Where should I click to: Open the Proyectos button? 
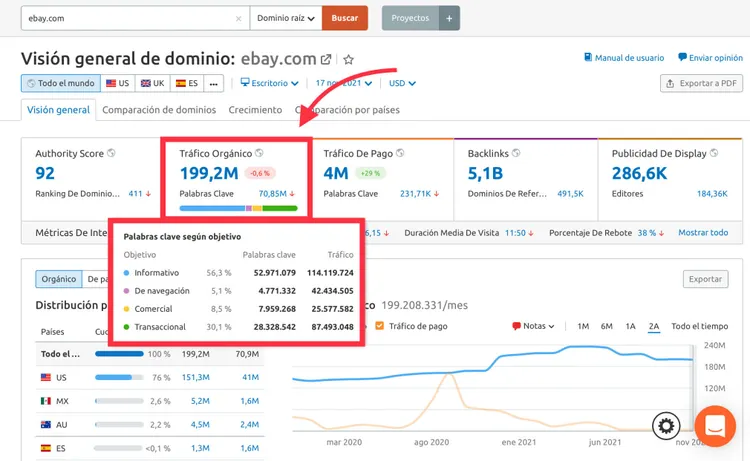coord(410,18)
